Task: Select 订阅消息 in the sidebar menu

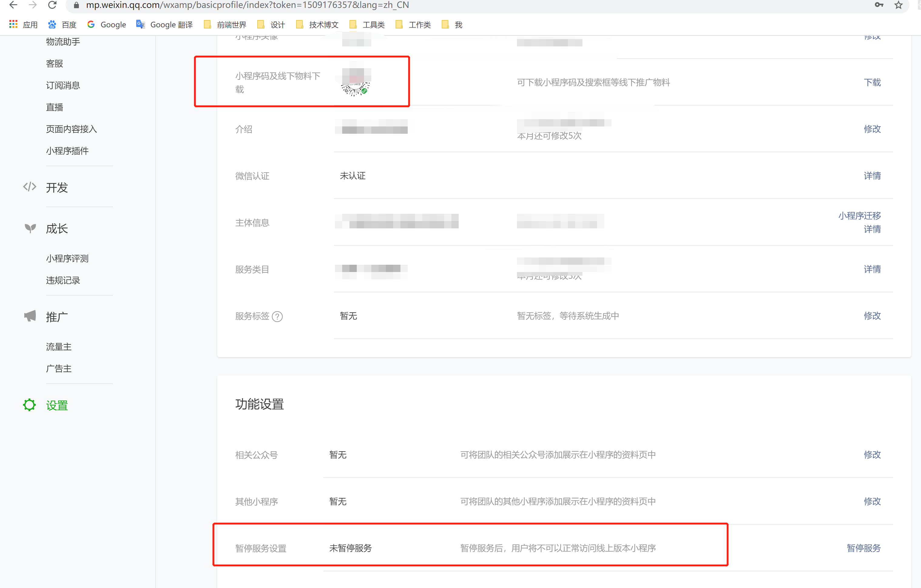Action: (63, 85)
